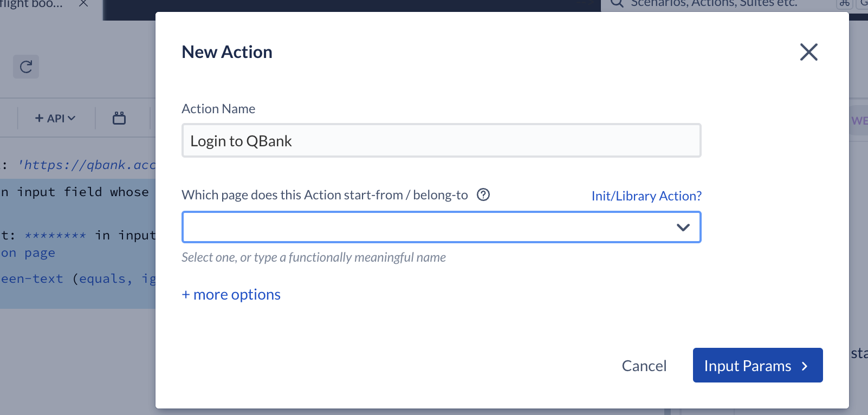Click the robot-shaped icon next to API
This screenshot has width=868, height=415.
tap(119, 118)
